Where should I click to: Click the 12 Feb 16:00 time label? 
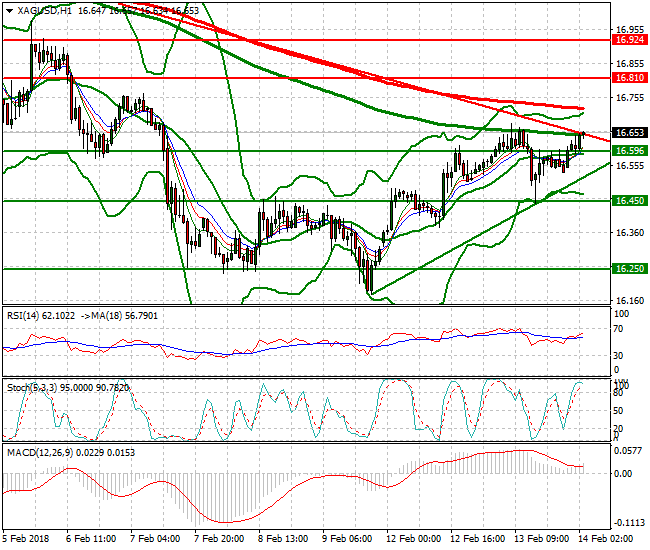click(x=477, y=539)
